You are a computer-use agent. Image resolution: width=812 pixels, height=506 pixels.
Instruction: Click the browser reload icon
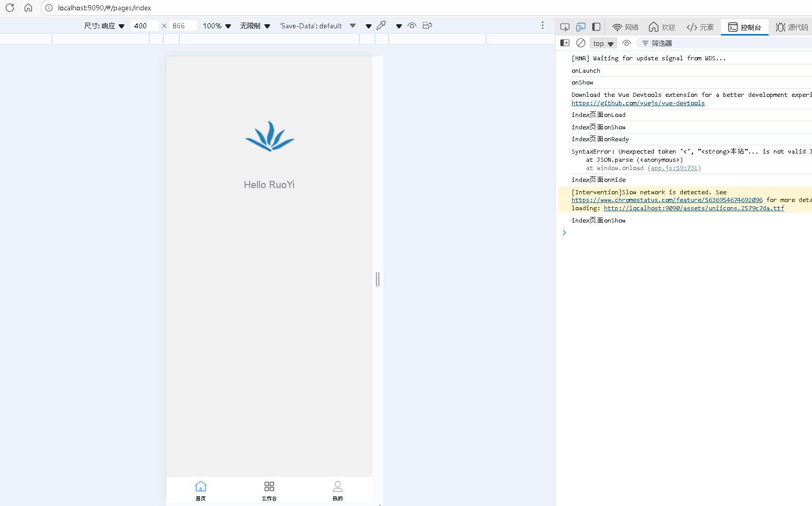click(x=10, y=8)
